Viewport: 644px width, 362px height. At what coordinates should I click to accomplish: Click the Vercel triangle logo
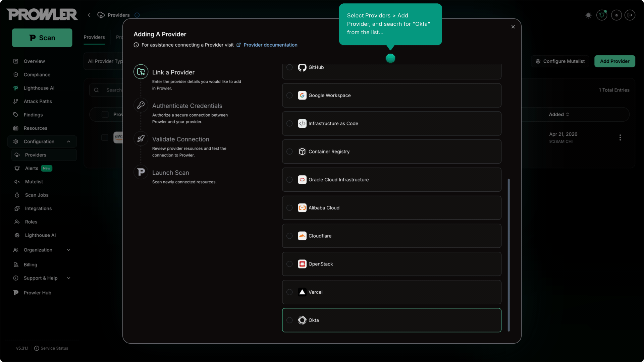[x=302, y=293]
